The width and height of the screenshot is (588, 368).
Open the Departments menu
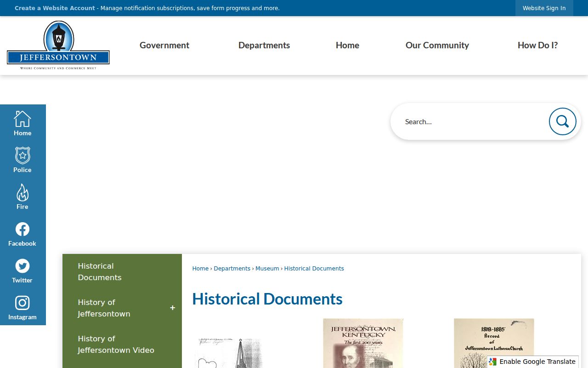tap(264, 45)
